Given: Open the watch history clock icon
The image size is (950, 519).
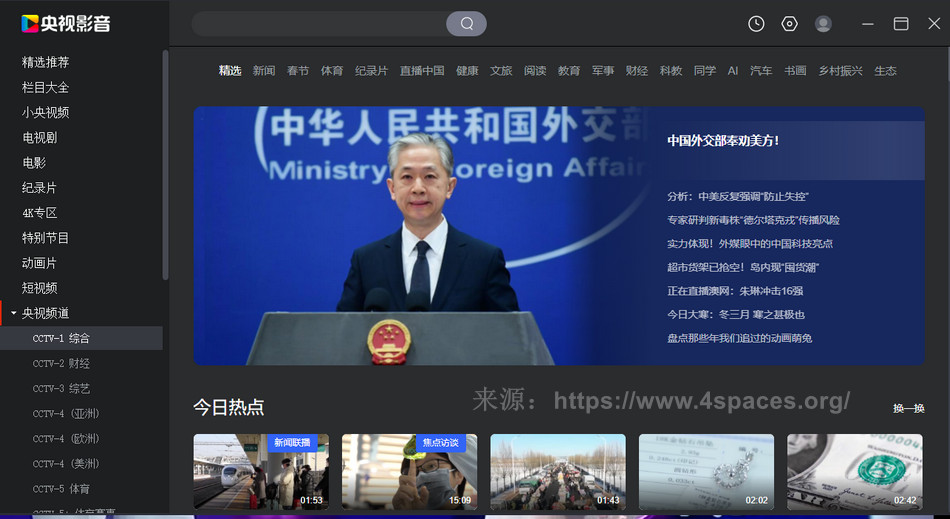Looking at the screenshot, I should tap(756, 24).
